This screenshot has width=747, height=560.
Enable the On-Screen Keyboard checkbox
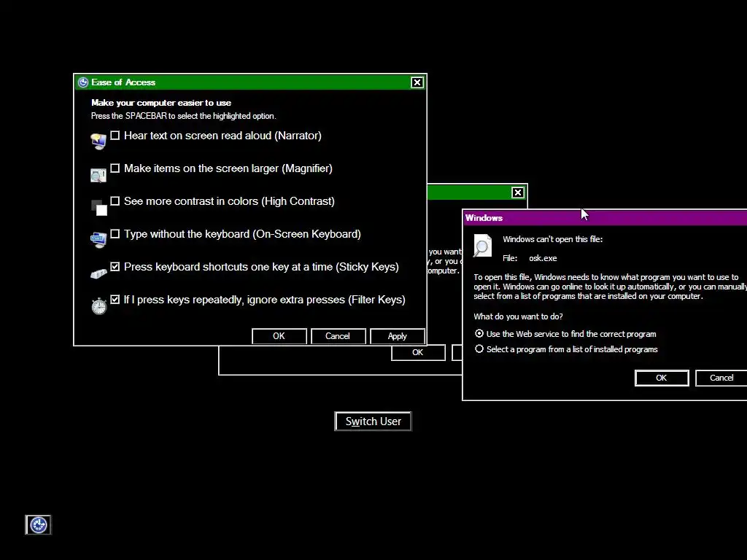[x=115, y=234]
